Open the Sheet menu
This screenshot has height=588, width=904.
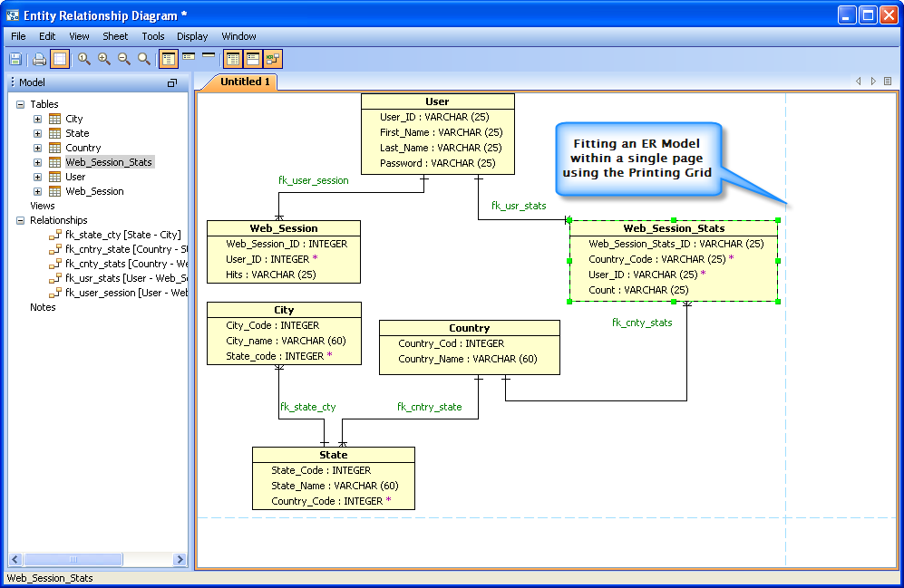115,36
